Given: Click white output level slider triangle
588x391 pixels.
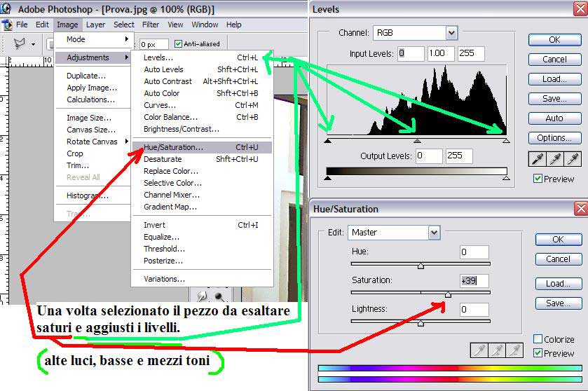Looking at the screenshot, I should click(506, 178).
